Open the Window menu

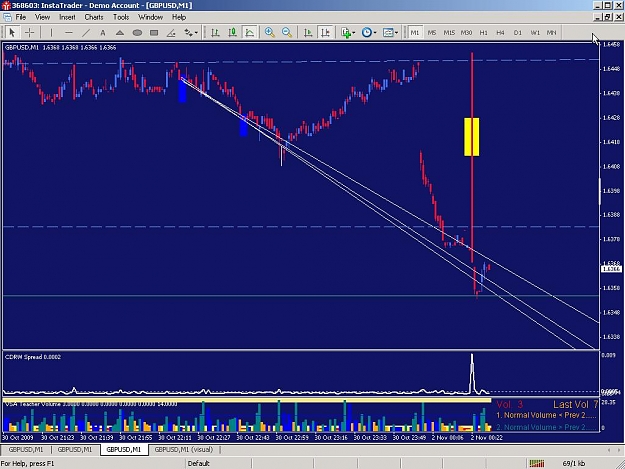pos(150,17)
